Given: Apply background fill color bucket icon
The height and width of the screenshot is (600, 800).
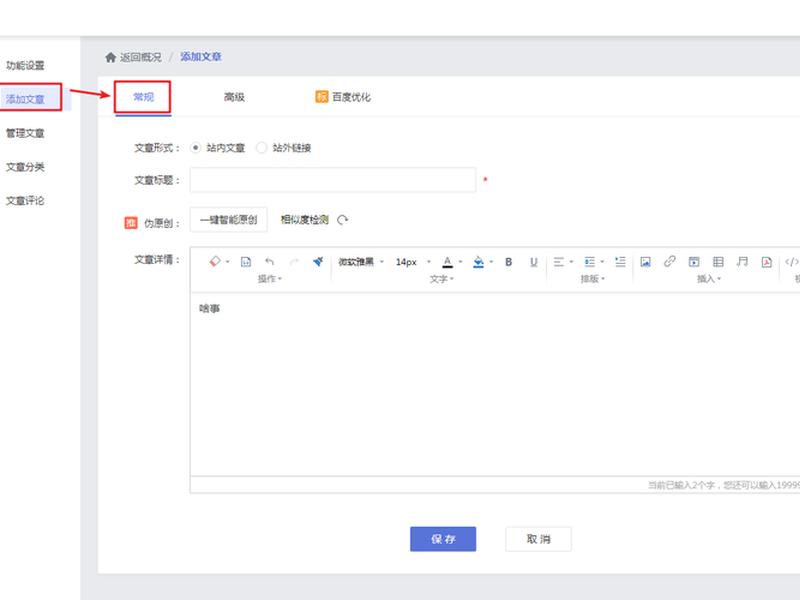Looking at the screenshot, I should [478, 262].
